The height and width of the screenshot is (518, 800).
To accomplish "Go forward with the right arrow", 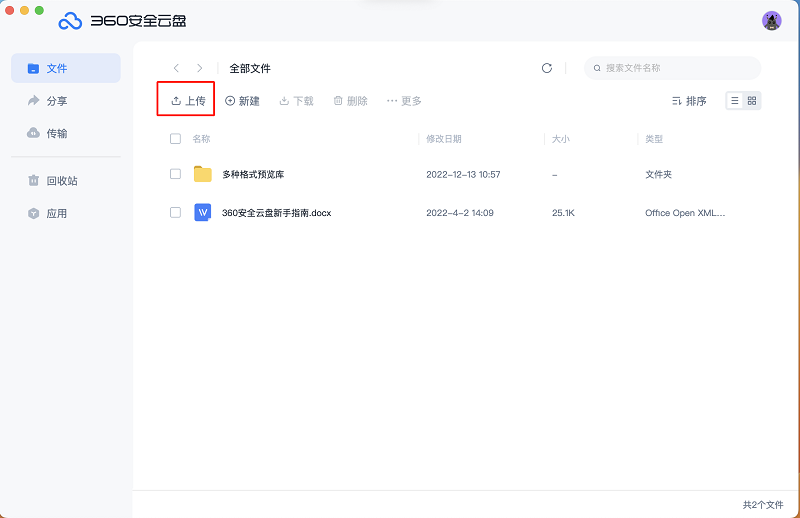I will tap(200, 68).
